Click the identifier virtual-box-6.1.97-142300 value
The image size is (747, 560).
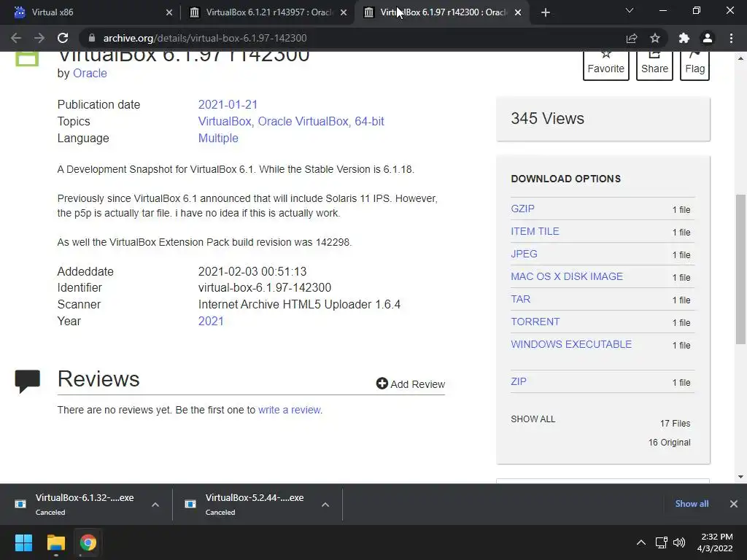(x=264, y=287)
